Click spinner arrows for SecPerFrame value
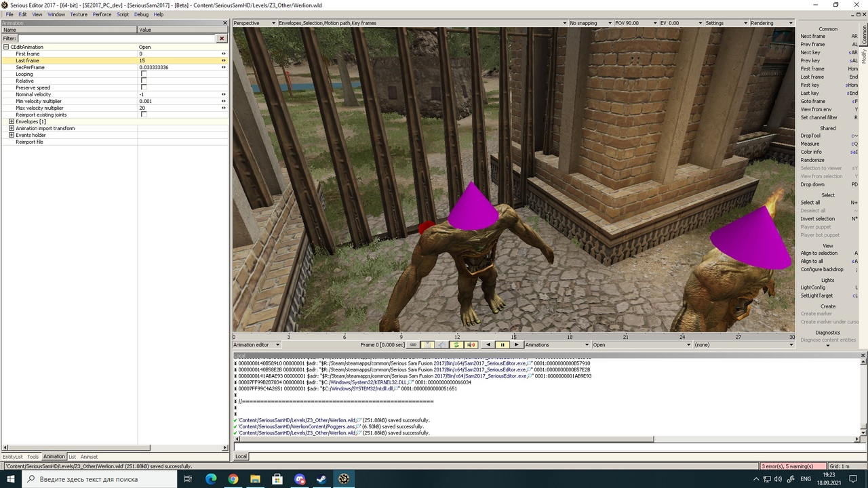Viewport: 868px width, 488px height. (x=224, y=67)
